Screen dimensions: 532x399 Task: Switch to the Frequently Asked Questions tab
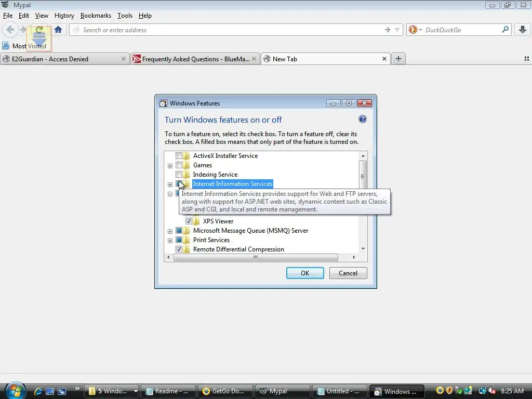(x=195, y=59)
